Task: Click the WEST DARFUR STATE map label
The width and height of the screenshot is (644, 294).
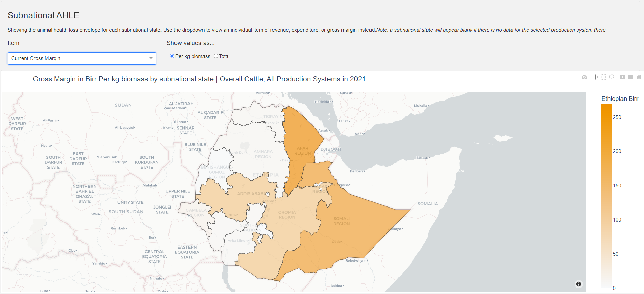Action: (17, 124)
